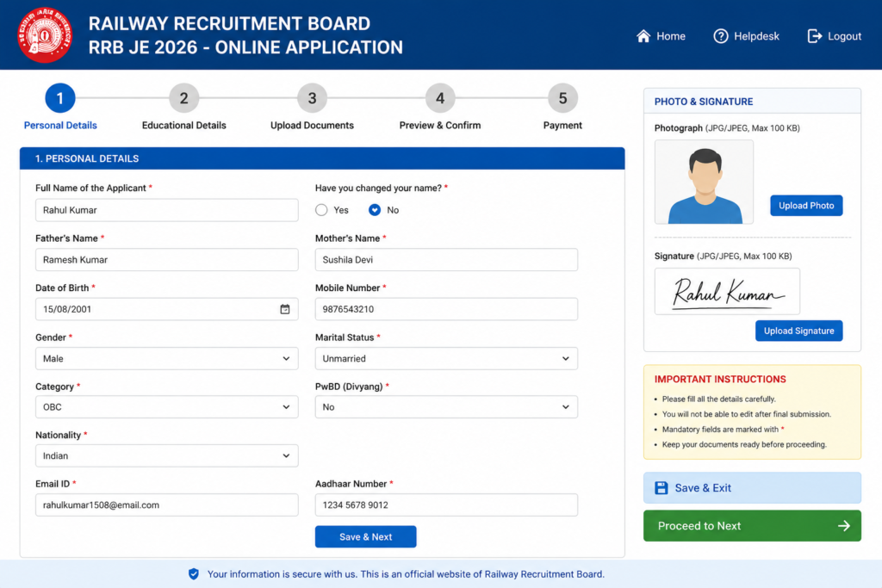Open the Helpdesk link text
The width and height of the screenshot is (882, 588).
point(756,36)
